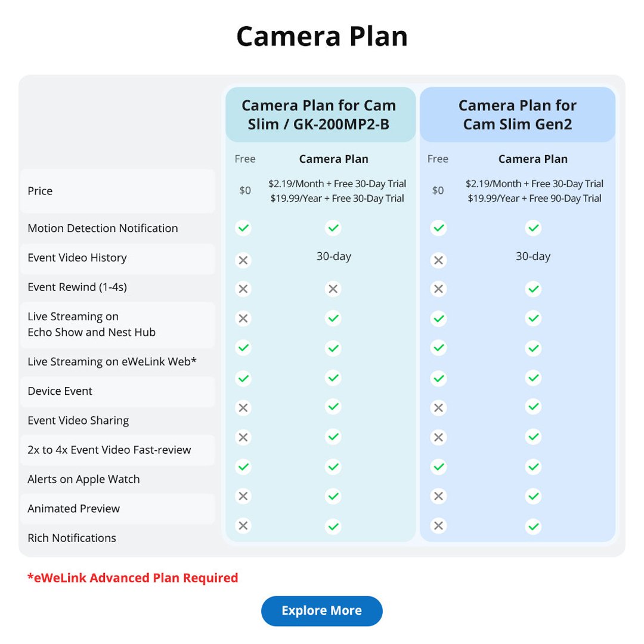Image resolution: width=644 pixels, height=644 pixels.
Task: Click Motion Detection check under Gen2 Camera Plan
Action: point(533,228)
